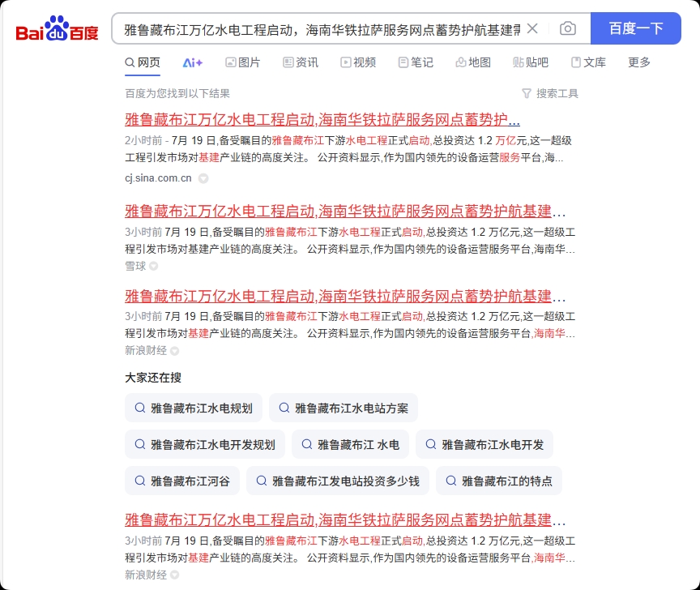This screenshot has height=590, width=700.
Task: Switch to the 资讯 tab
Action: point(301,62)
